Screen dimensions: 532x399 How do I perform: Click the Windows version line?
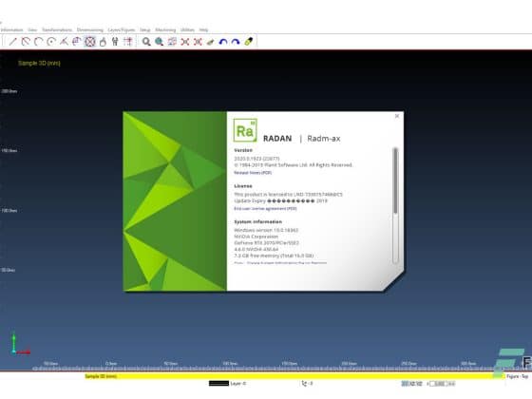(266, 230)
